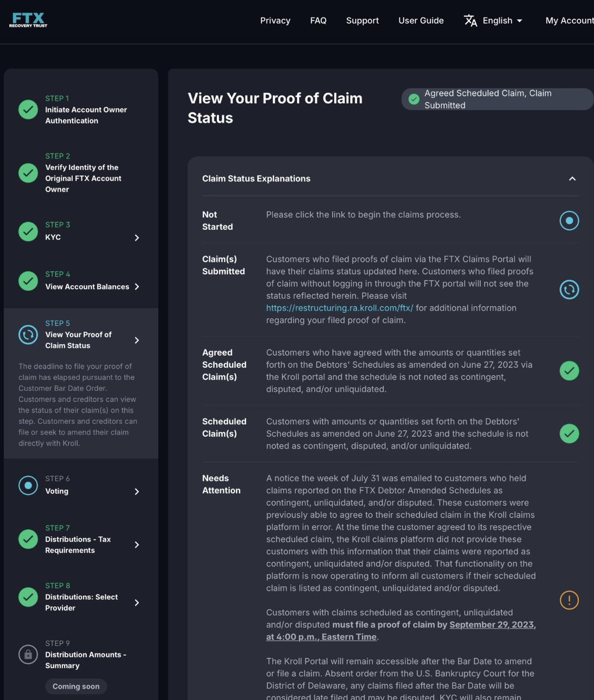Click the Agreed Scheduled Claim(s) green check icon

[570, 370]
